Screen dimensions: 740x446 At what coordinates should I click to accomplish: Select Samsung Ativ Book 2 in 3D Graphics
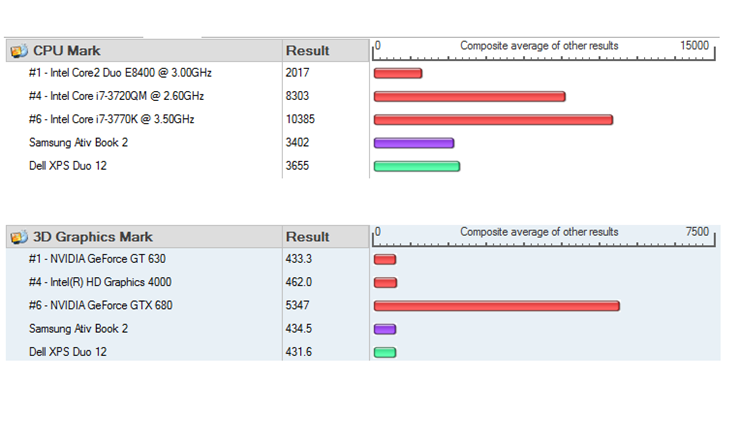click(78, 328)
